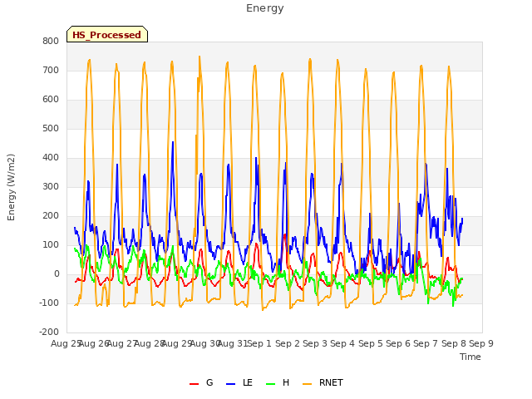Viewport: 532px width, 399px height.
Task: Click the red G legend color marker
Action: (x=194, y=384)
